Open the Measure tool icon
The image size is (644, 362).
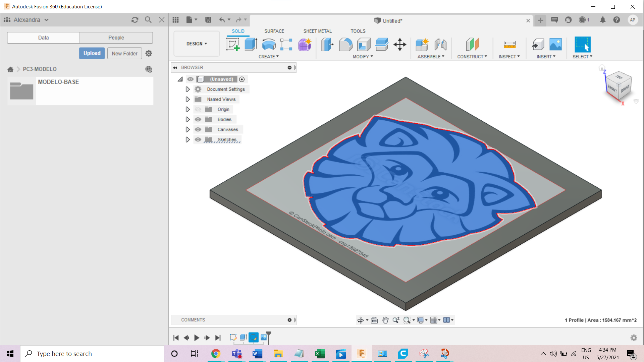(509, 44)
